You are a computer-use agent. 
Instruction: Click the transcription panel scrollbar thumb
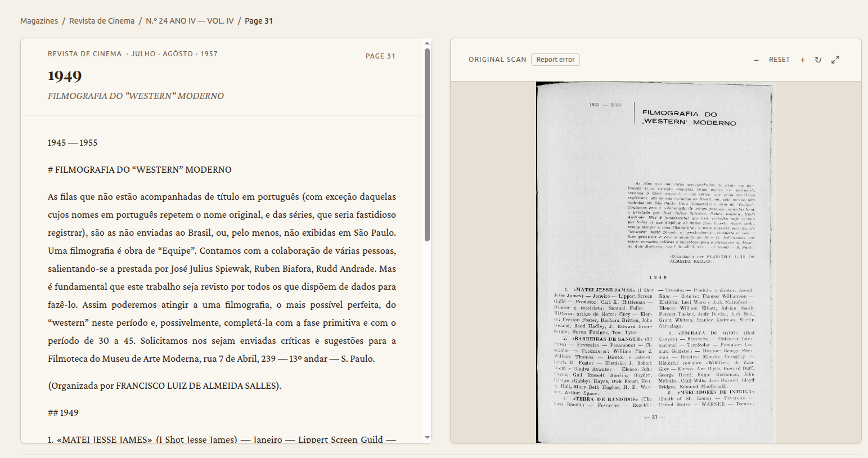tap(428, 145)
